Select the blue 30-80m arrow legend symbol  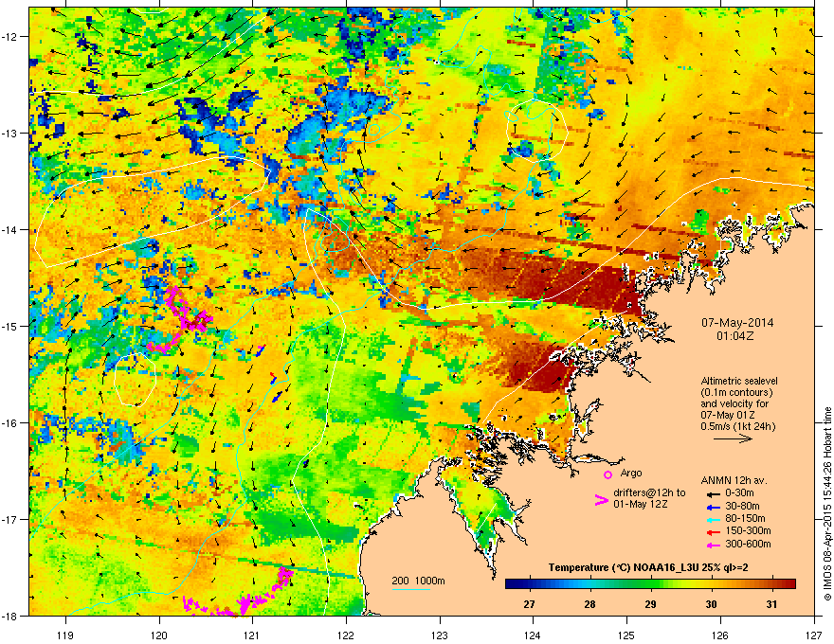pyautogui.click(x=714, y=507)
